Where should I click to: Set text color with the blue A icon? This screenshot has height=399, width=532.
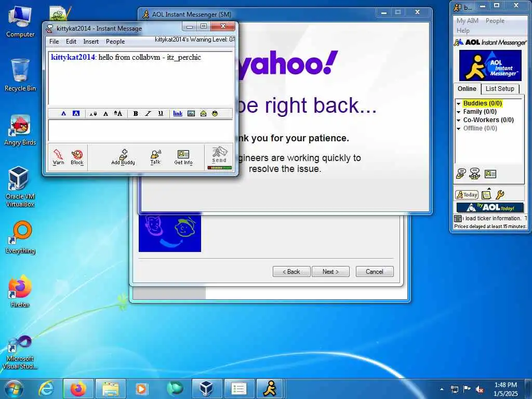point(63,113)
